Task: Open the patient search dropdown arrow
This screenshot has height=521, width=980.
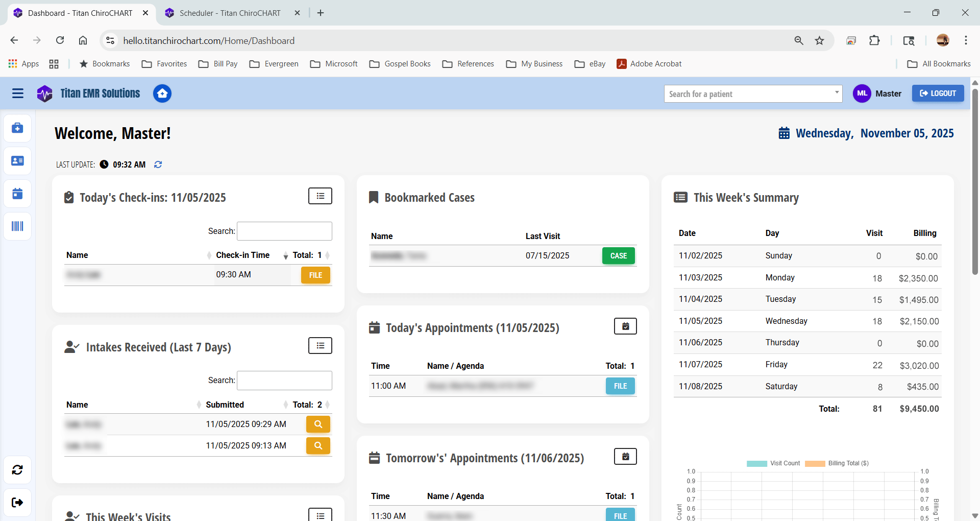Action: pyautogui.click(x=836, y=93)
